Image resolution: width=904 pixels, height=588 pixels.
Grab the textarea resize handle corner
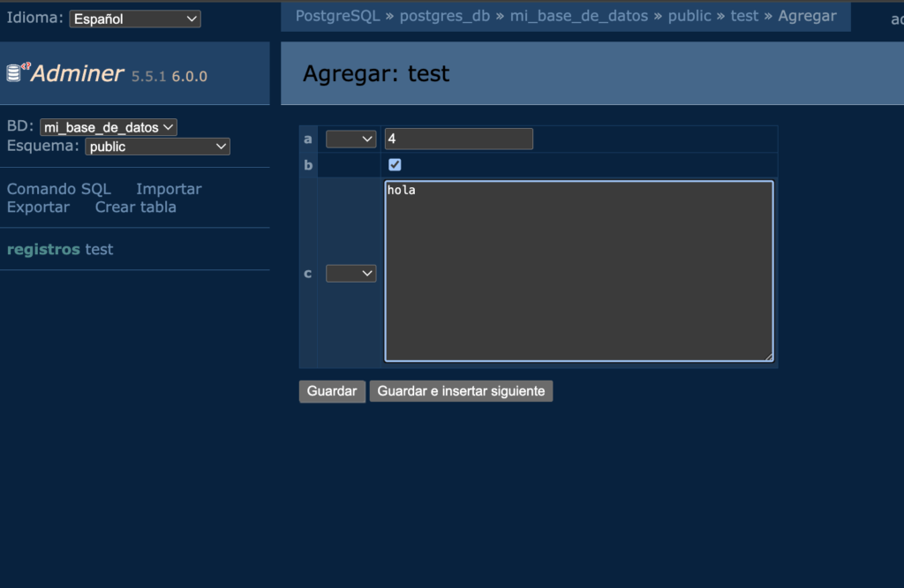(x=769, y=358)
